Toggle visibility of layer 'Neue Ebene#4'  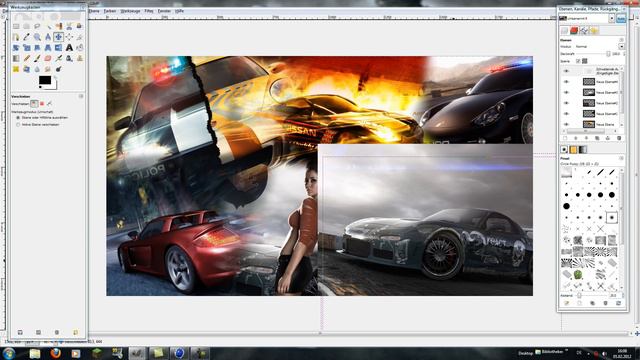click(x=566, y=82)
